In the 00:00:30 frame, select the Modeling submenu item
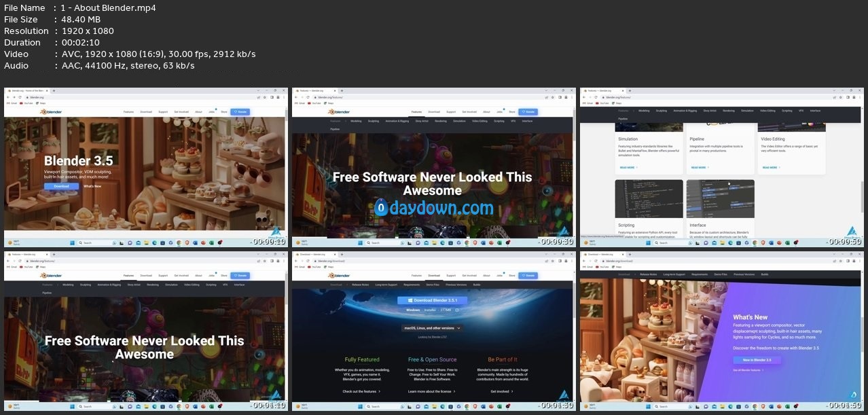This screenshot has height=415, width=868. (356, 121)
